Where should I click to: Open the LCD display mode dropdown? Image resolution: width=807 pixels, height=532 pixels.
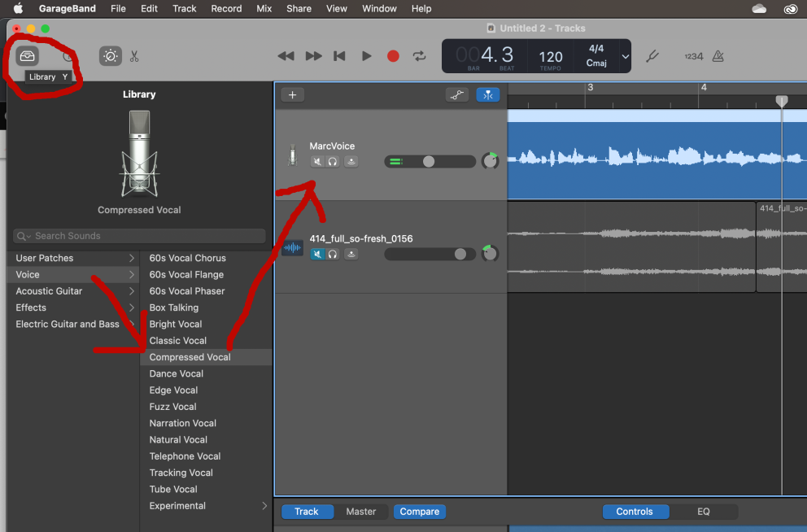(626, 57)
